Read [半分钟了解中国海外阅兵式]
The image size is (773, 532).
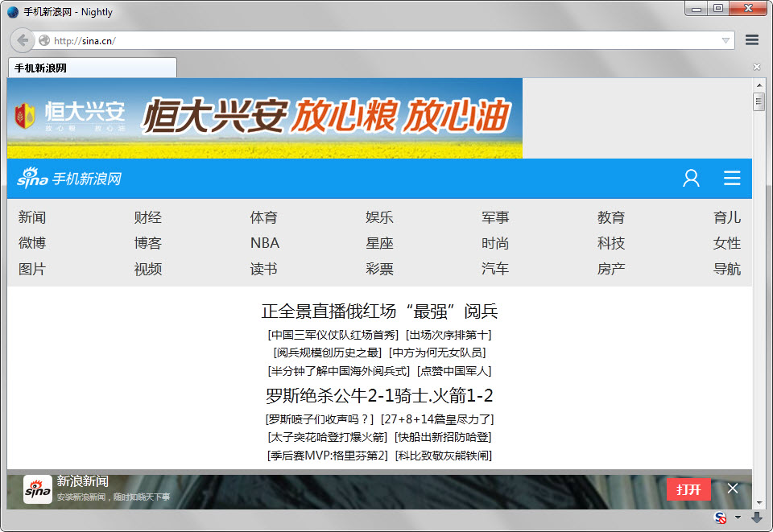339,371
